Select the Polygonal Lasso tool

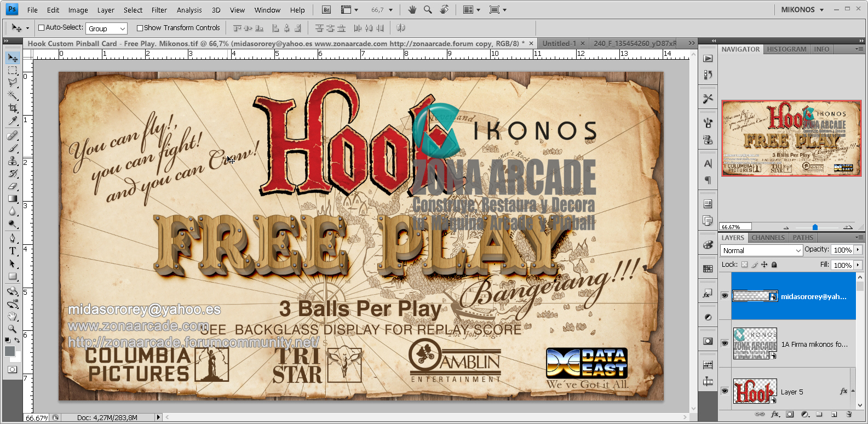pos(13,83)
